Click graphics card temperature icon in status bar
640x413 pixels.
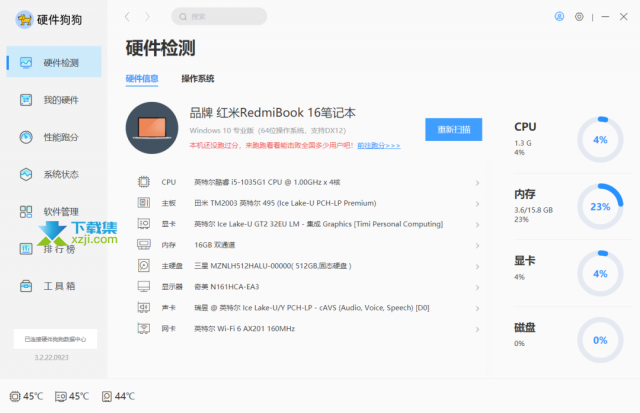point(61,396)
